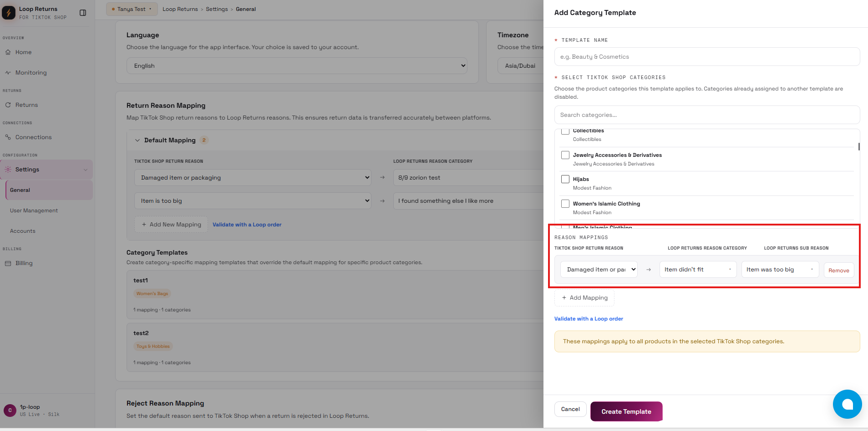Click Validate with a Loop order link in the Add Category Template panel
Viewport: 868px width, 431px height.
pyautogui.click(x=589, y=319)
